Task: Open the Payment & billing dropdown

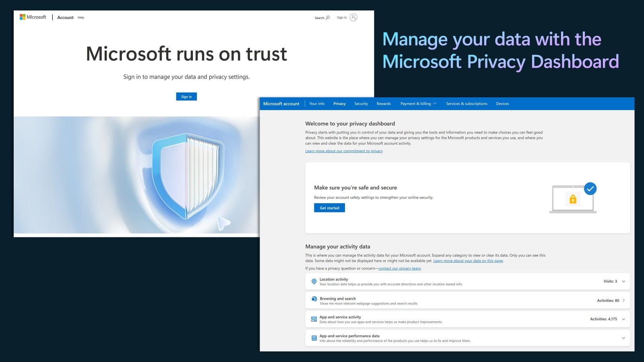Action: pos(418,104)
